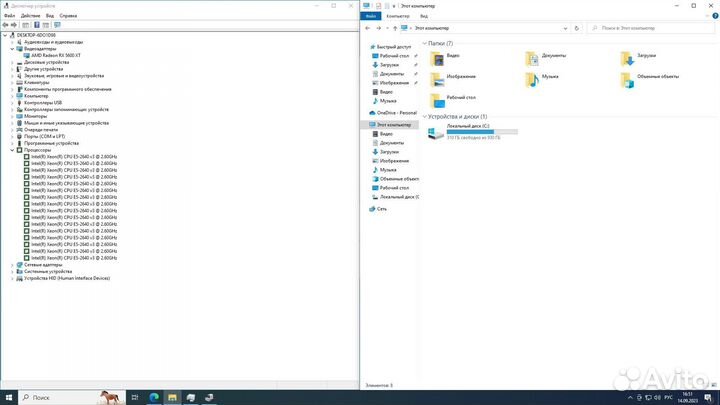Screen dimensions: 720x405
Task: Click the Task View taskbar icon
Action: (135, 397)
